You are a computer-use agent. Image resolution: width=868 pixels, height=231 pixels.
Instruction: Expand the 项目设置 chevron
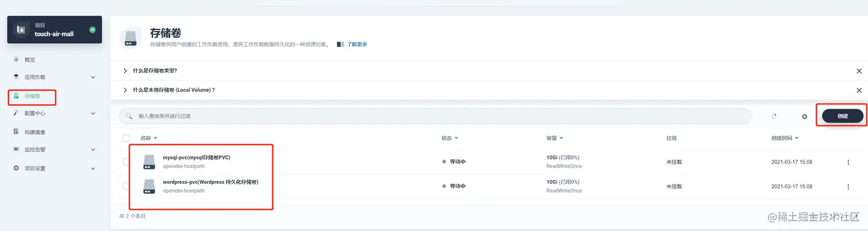point(93,168)
